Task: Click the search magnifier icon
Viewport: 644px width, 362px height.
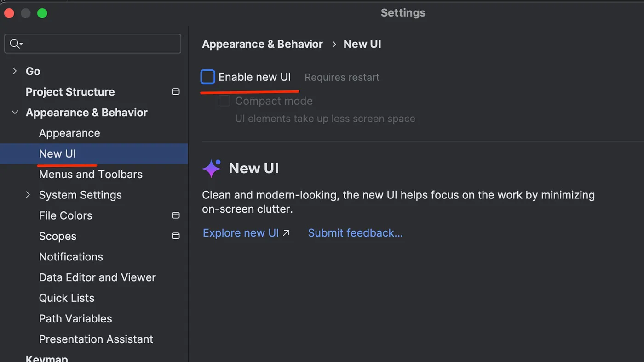Action: [x=15, y=44]
